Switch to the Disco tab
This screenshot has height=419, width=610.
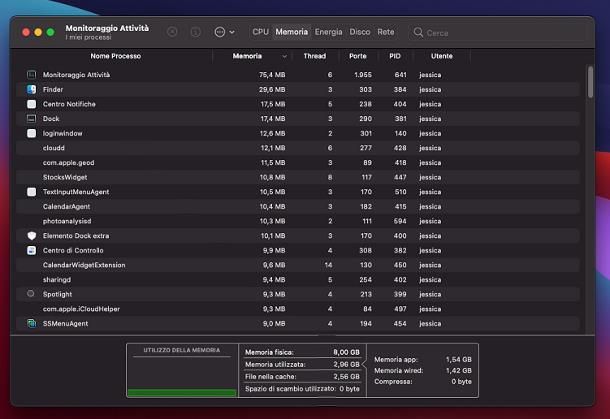click(x=359, y=32)
